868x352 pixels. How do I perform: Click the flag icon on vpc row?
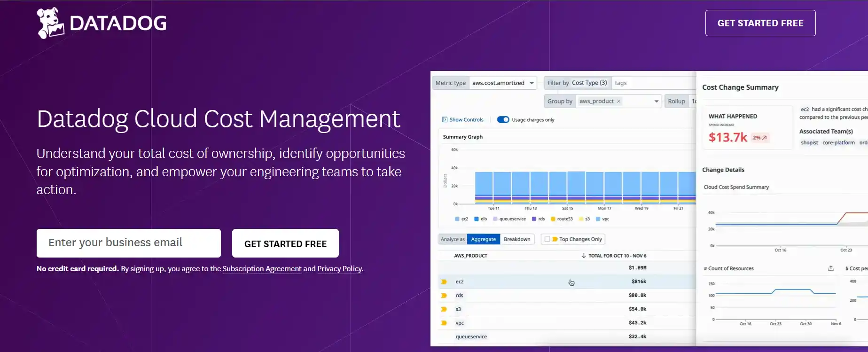(444, 323)
